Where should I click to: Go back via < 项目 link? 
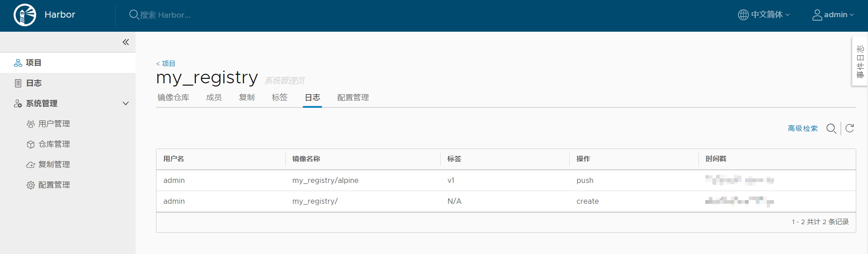165,64
